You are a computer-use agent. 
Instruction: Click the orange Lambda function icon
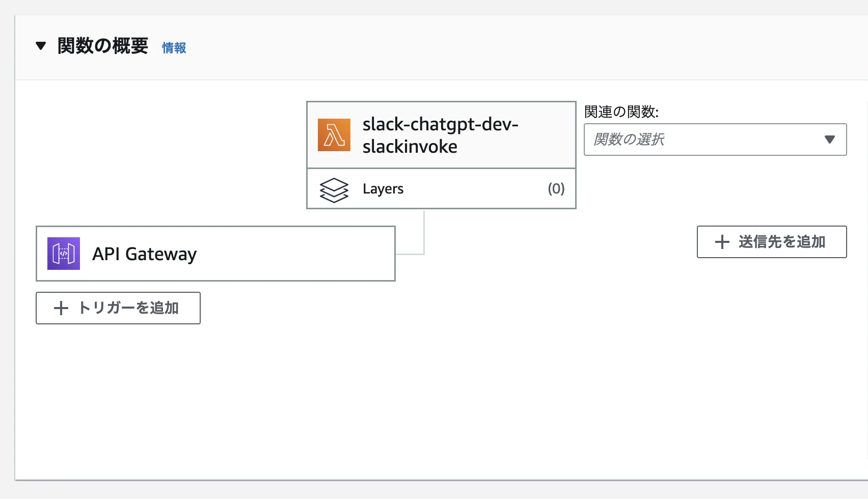click(334, 135)
